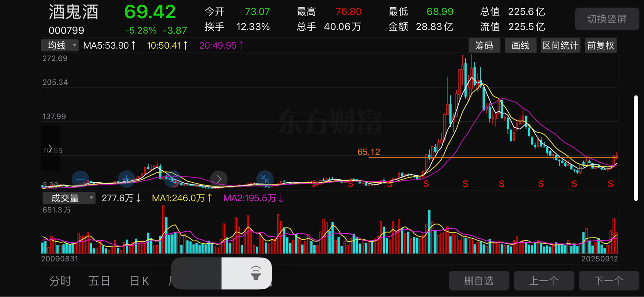The height and width of the screenshot is (297, 644).
Task: Click the 651.3万 volume axis label
Action: [x=56, y=210]
